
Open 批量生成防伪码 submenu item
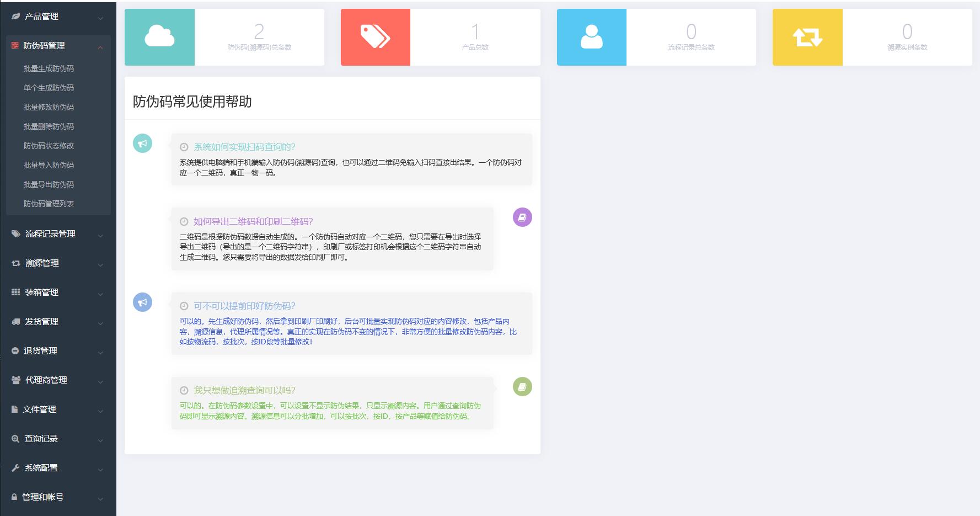(49, 68)
